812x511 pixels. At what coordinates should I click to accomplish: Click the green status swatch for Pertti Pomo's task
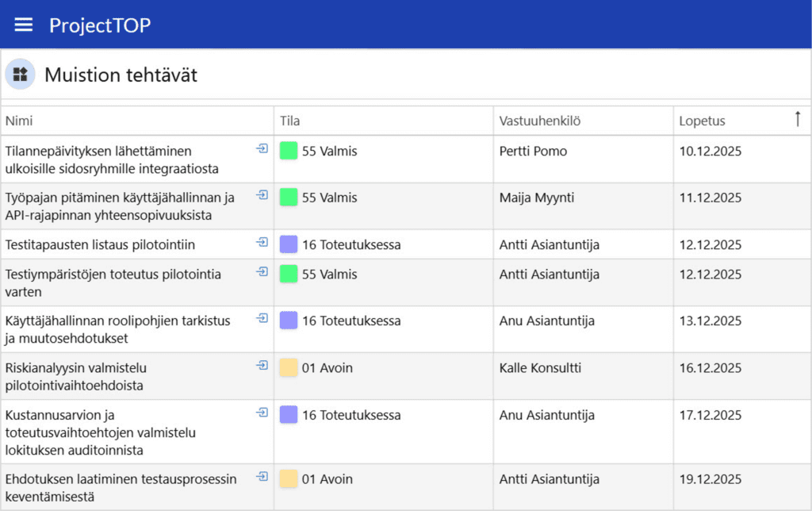point(289,151)
